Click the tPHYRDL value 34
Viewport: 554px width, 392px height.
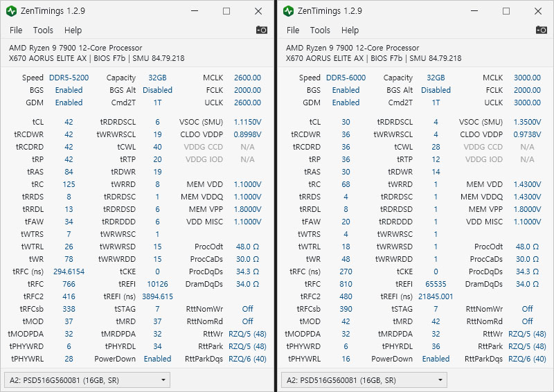158,346
